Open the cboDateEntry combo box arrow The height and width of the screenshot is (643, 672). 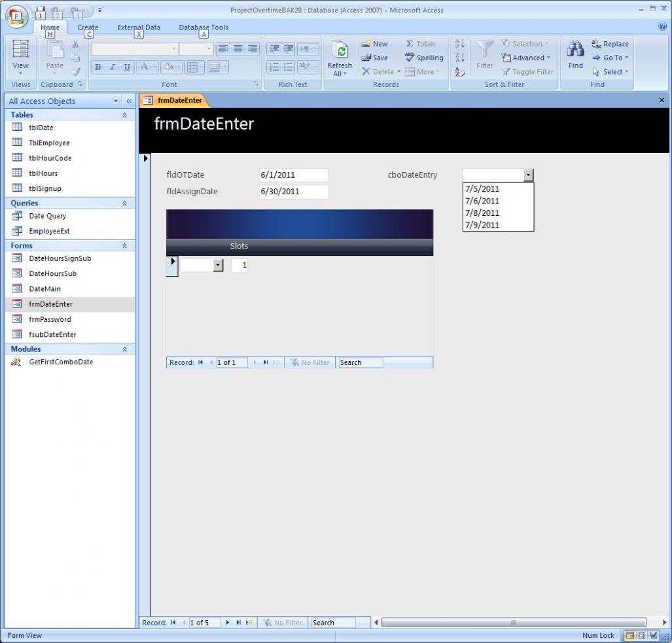click(x=529, y=175)
